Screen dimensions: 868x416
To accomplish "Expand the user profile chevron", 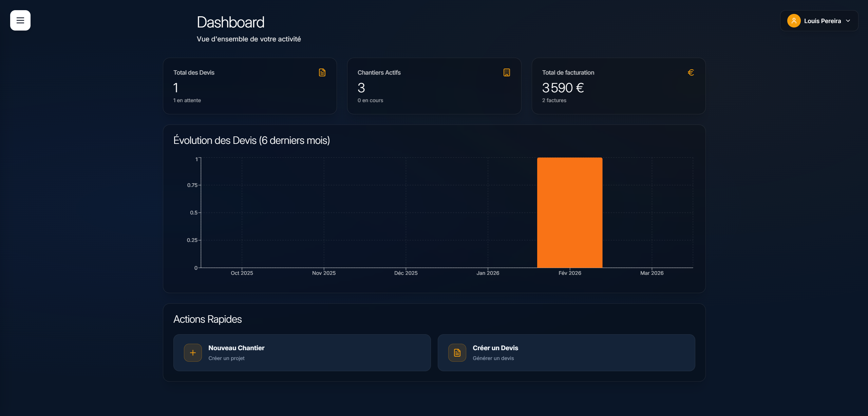I will (x=848, y=20).
